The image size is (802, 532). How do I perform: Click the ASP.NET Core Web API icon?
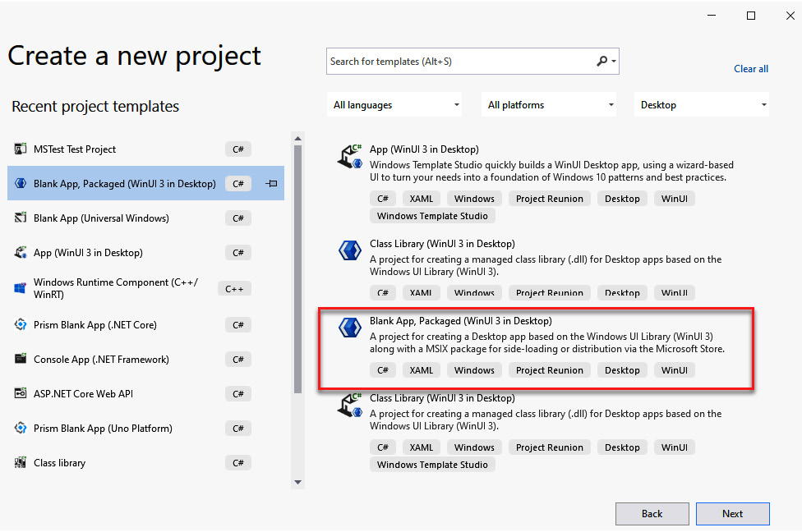[21, 394]
